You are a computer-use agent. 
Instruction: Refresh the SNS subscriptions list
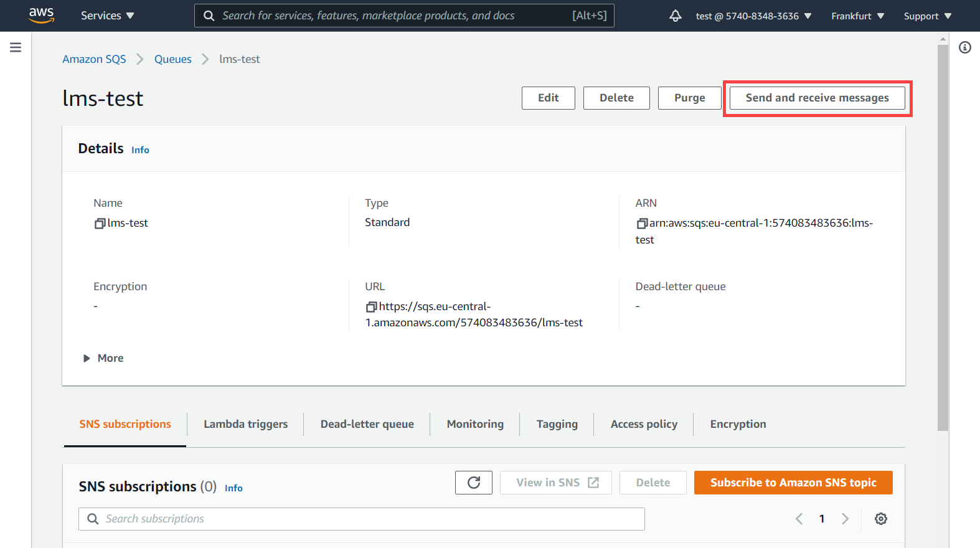pyautogui.click(x=474, y=483)
